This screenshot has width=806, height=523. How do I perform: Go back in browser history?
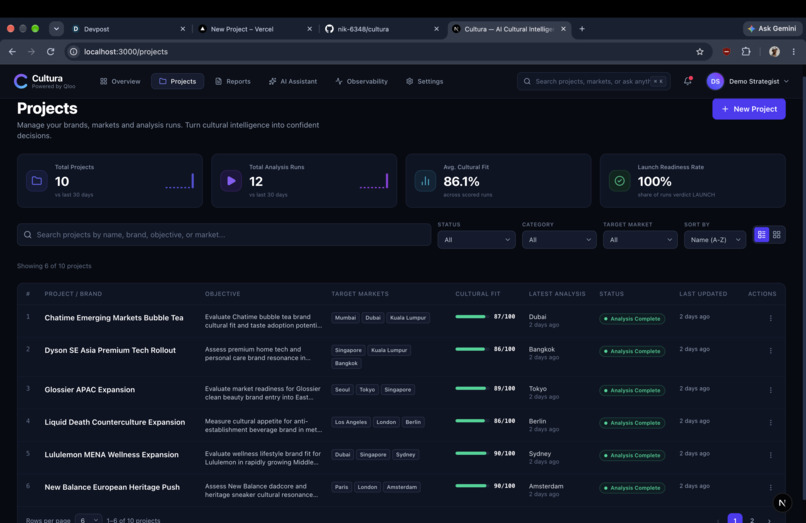[12, 51]
